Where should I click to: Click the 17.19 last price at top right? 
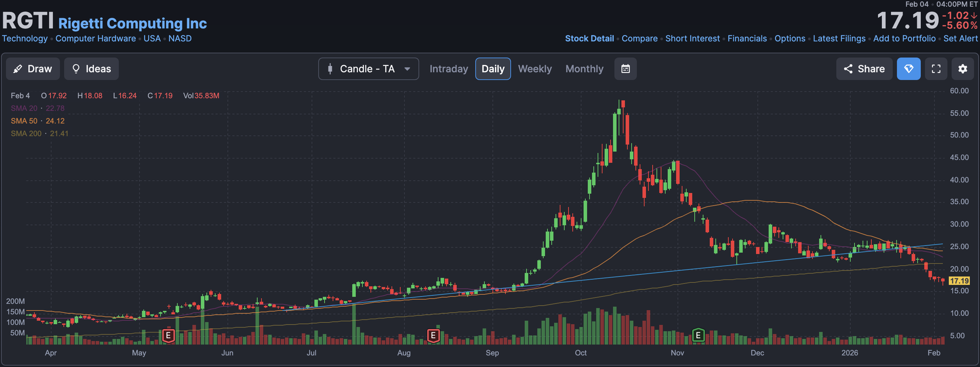[908, 21]
